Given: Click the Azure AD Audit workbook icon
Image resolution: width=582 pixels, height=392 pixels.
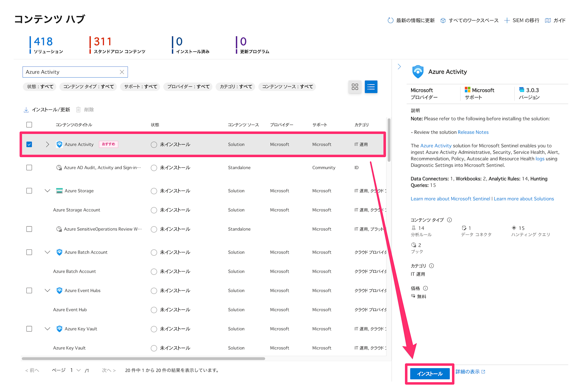Looking at the screenshot, I should coord(59,168).
